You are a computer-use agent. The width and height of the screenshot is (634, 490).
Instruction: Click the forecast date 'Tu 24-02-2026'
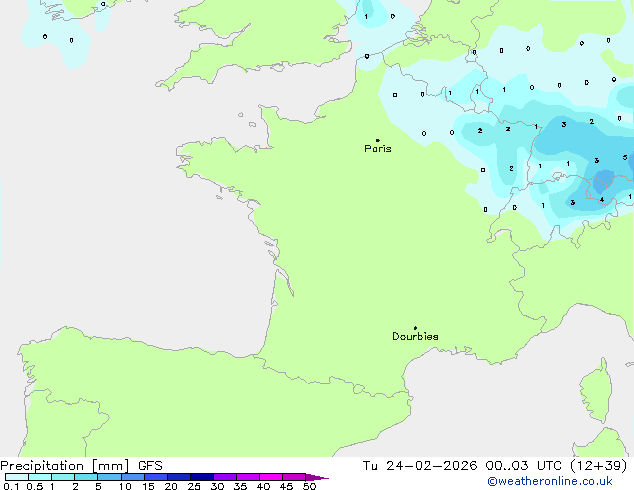click(x=420, y=466)
